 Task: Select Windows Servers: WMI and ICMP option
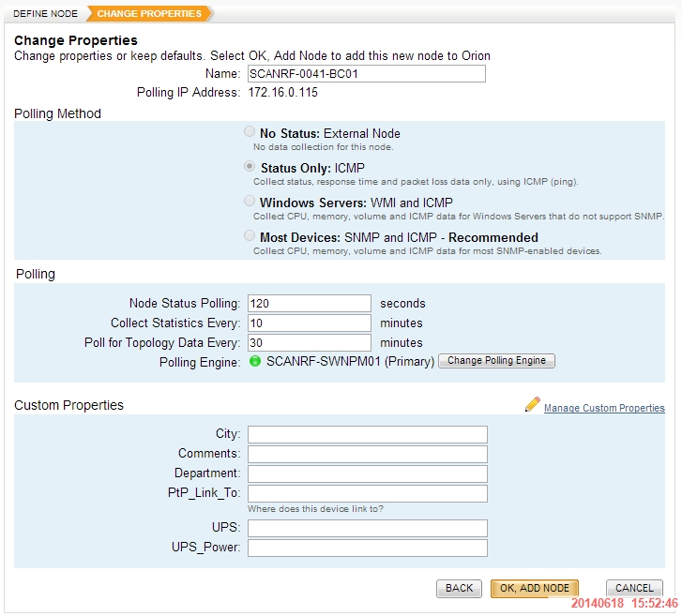click(250, 201)
